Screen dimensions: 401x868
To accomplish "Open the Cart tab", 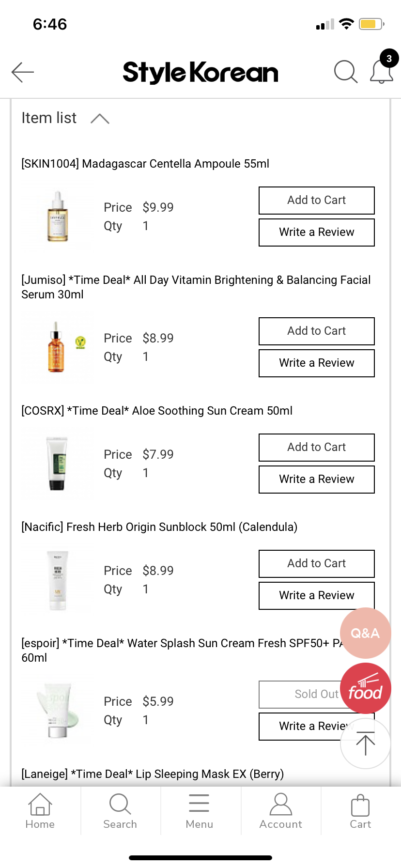I will pyautogui.click(x=360, y=811).
